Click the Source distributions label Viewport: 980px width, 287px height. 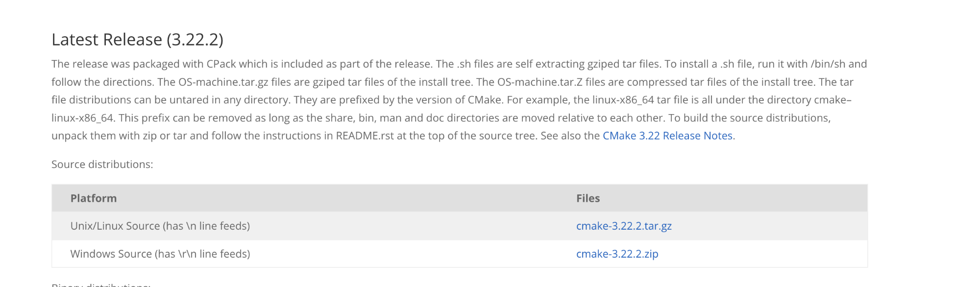click(102, 164)
